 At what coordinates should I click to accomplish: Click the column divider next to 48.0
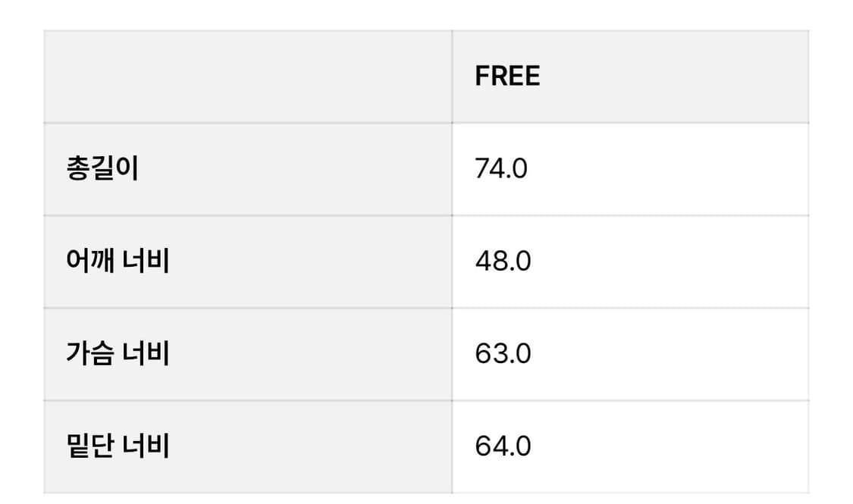pos(452,261)
